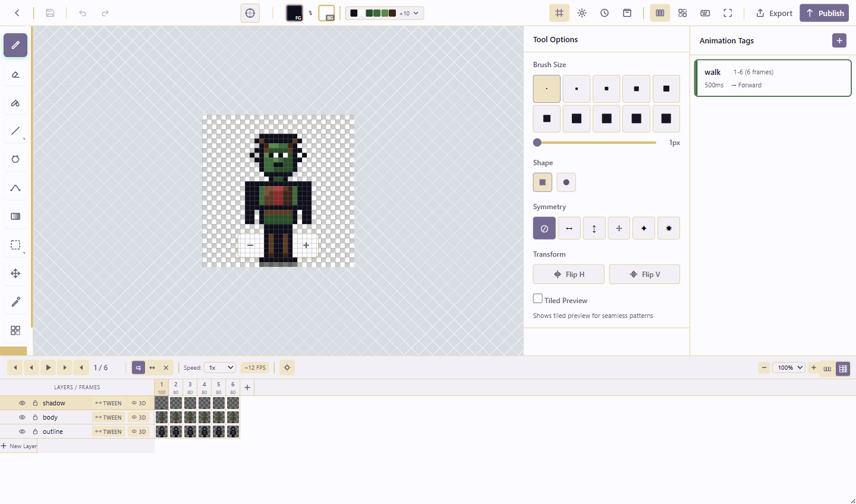Screen dimensions: 856x504
Task: Toggle loop playback mode
Action: pyautogui.click(x=139, y=367)
